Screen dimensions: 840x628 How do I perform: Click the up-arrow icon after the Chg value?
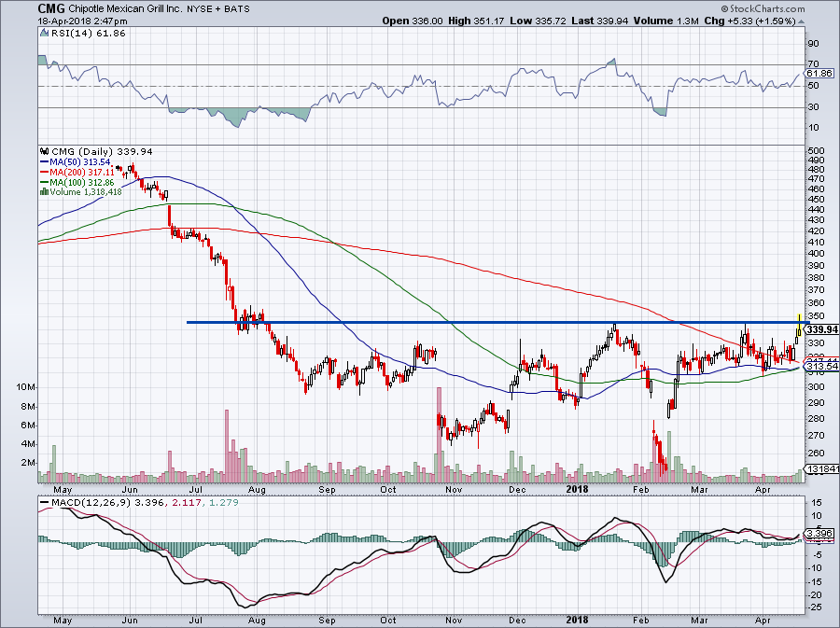(x=801, y=21)
